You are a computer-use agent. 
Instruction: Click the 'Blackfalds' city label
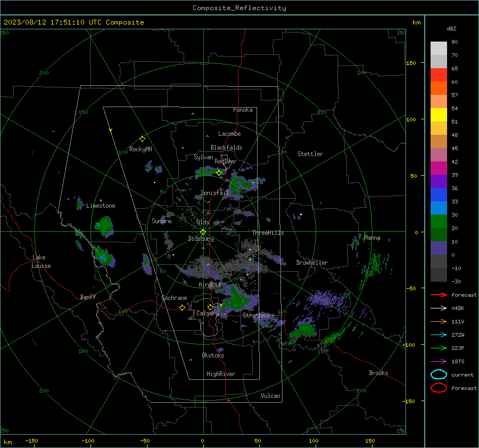coord(226,148)
